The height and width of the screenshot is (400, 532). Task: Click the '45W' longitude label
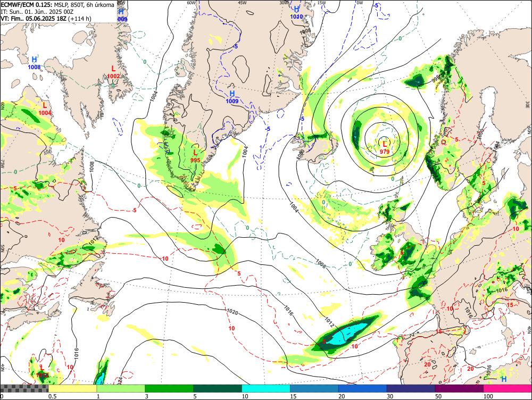(242, 3)
